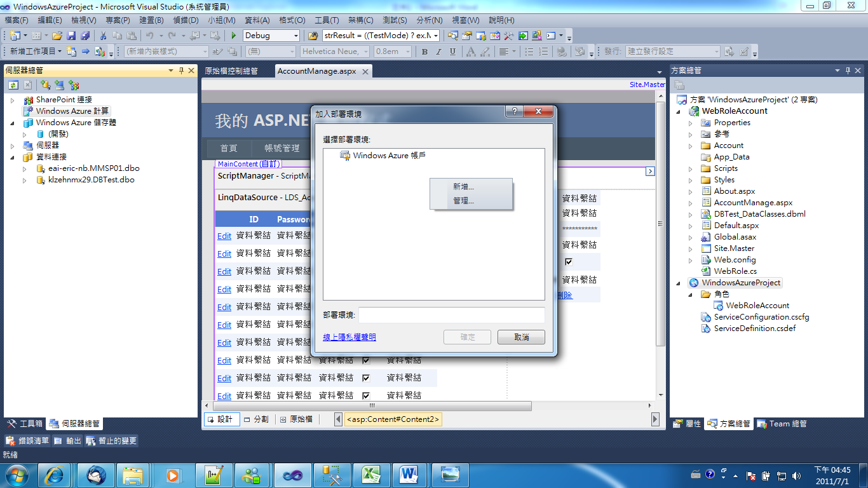Screen dimensions: 868x488
Task: Select Windows Azure 帳戶 in the dialog list
Action: 383,155
